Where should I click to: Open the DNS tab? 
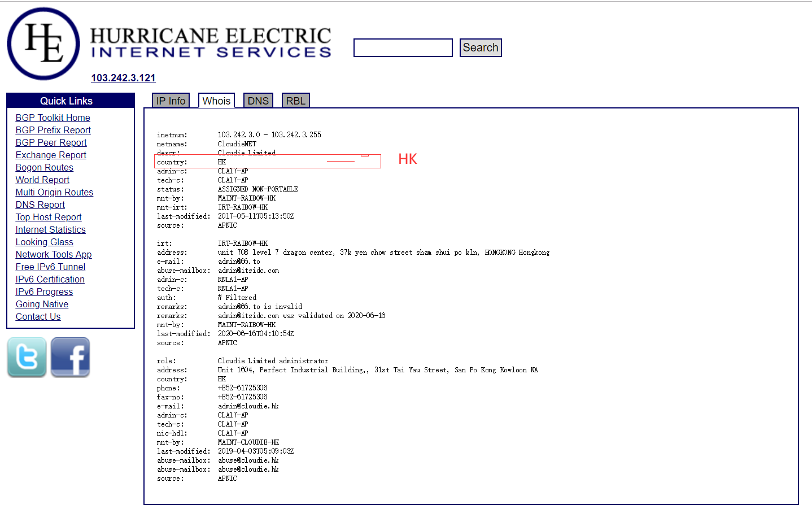(258, 101)
